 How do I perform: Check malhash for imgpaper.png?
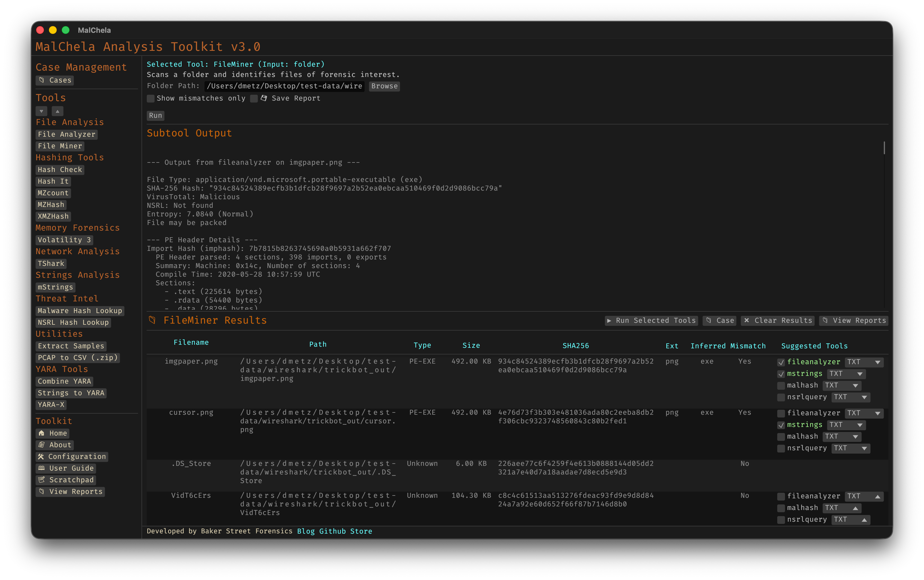point(781,386)
